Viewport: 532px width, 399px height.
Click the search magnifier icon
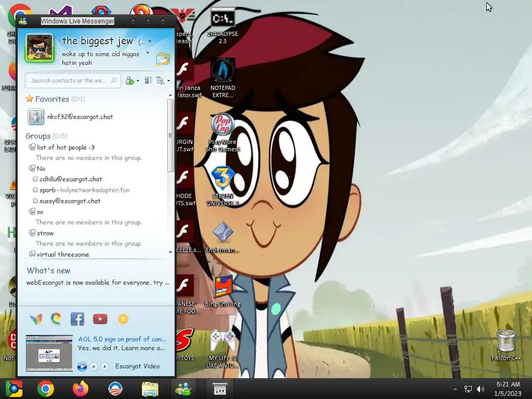point(114,81)
